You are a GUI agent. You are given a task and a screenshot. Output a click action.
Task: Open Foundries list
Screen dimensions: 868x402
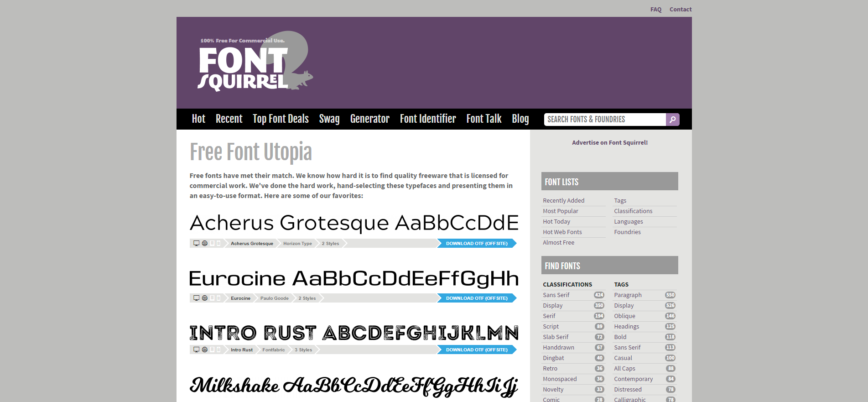click(x=627, y=232)
